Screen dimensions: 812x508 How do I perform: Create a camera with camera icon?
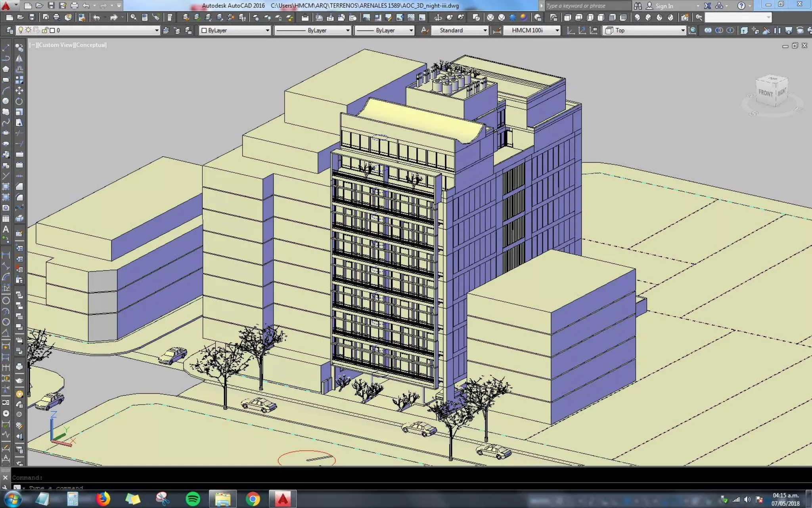tap(685, 17)
